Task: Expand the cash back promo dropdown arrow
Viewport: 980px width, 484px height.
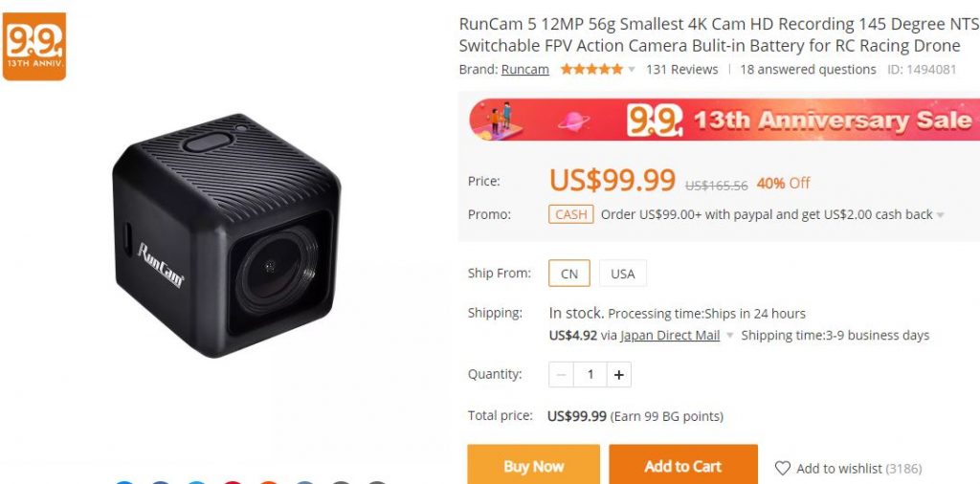Action: pyautogui.click(x=940, y=215)
